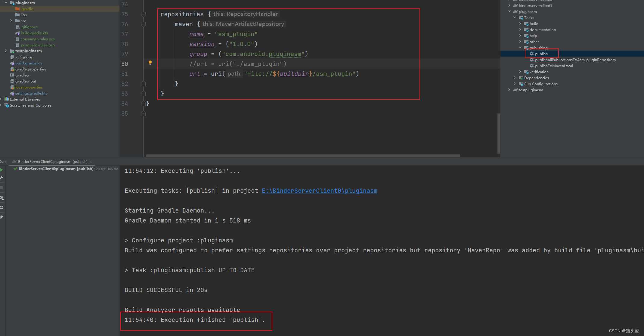Open the eye view options in Run panel
644x336 pixels.
pos(2,198)
